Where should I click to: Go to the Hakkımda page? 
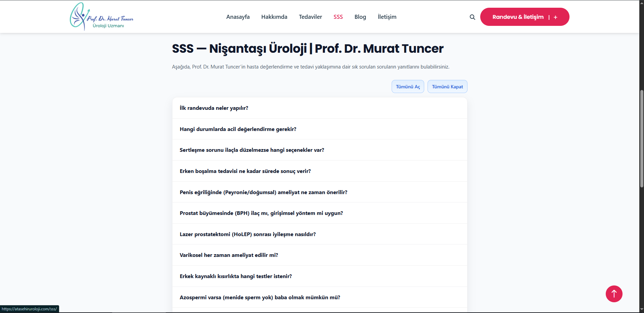coord(274,17)
